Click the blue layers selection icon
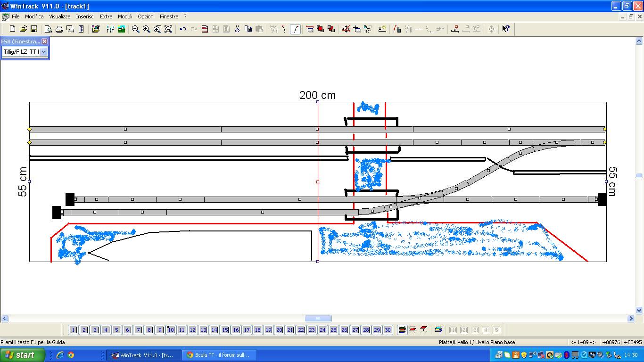Viewport: 644px width, 362px height. [438, 330]
